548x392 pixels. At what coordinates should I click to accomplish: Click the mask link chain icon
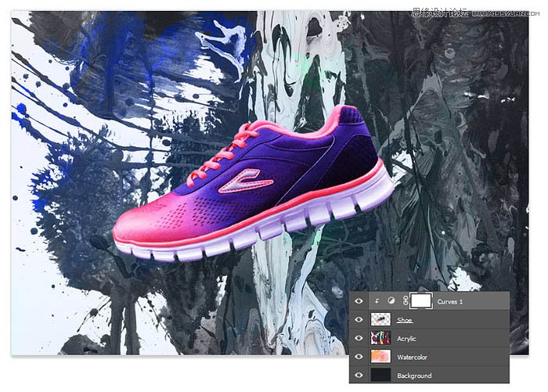pyautogui.click(x=405, y=301)
